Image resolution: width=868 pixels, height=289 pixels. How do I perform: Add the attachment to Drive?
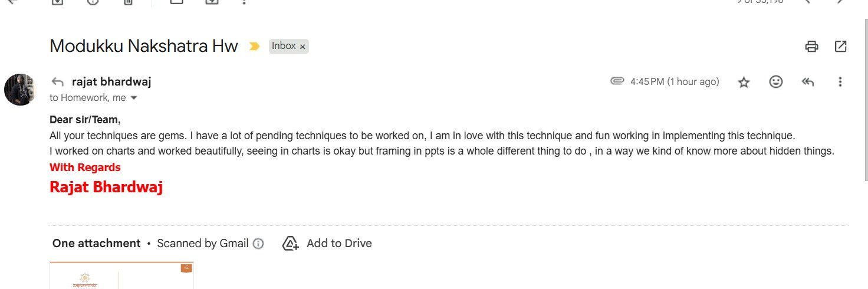tap(327, 244)
